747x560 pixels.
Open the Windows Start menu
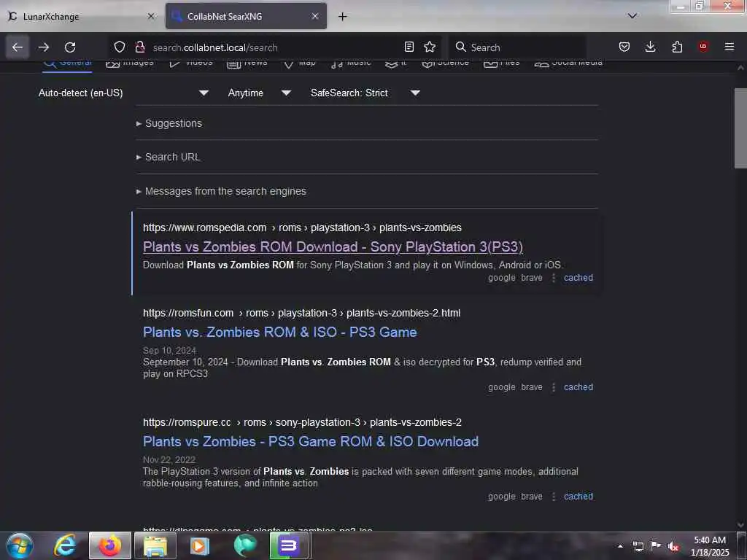click(19, 545)
